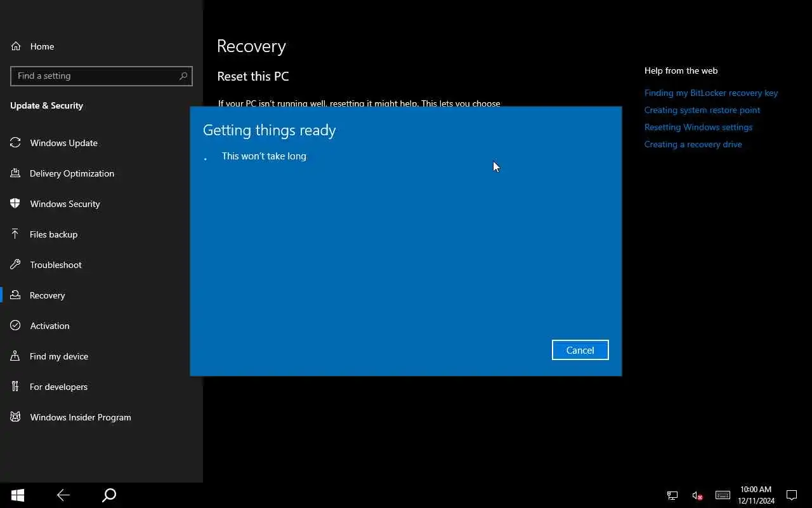812x508 pixels.
Task: Open Windows Update settings
Action: click(63, 143)
